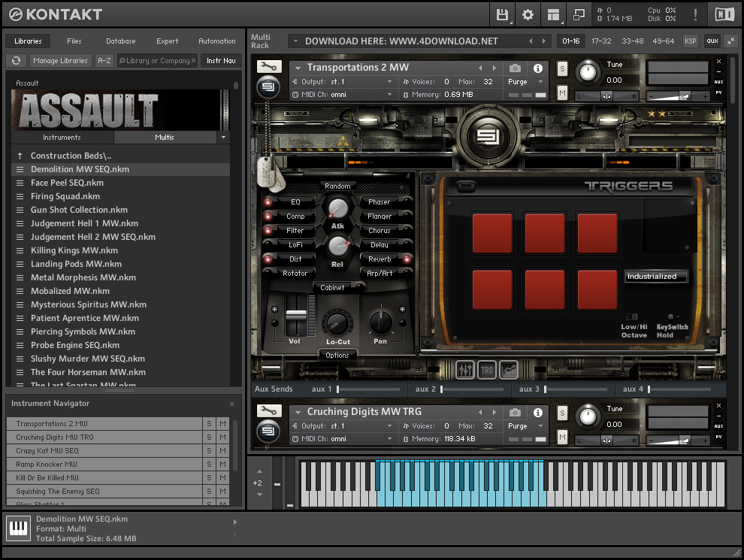Select the Instruments tab of Assault library
744x560 pixels.
(x=62, y=137)
